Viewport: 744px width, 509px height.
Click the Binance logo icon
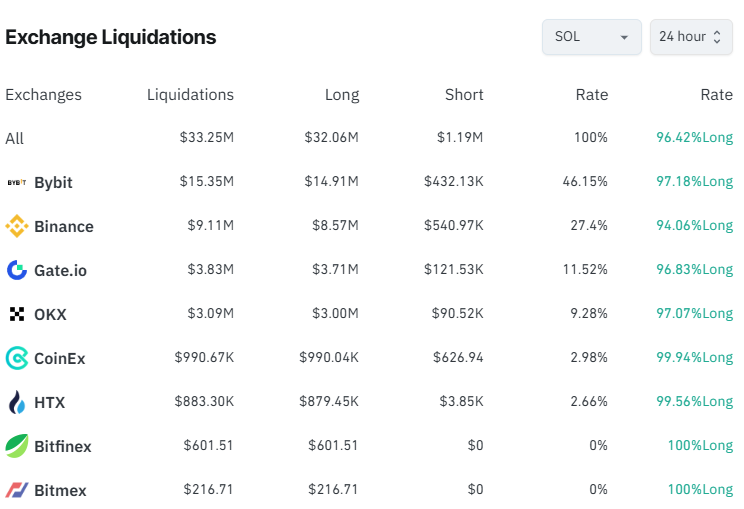(16, 226)
